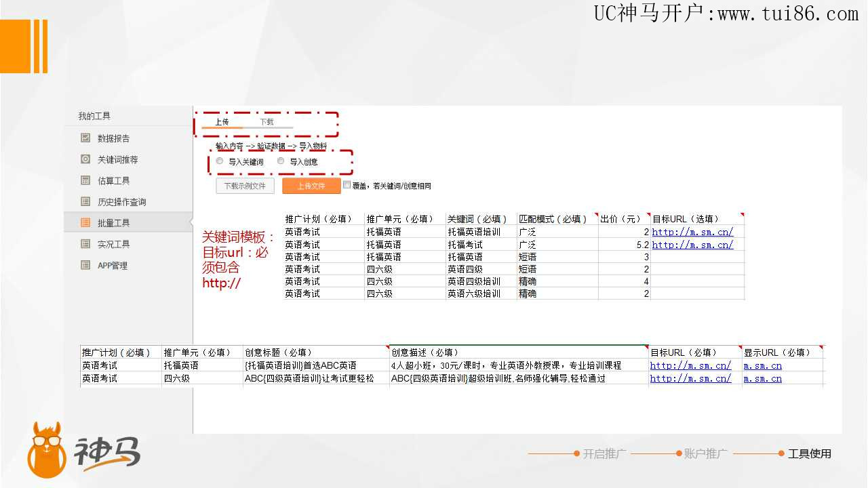Click the orange 上传文件 button
The height and width of the screenshot is (488, 868).
click(x=311, y=186)
